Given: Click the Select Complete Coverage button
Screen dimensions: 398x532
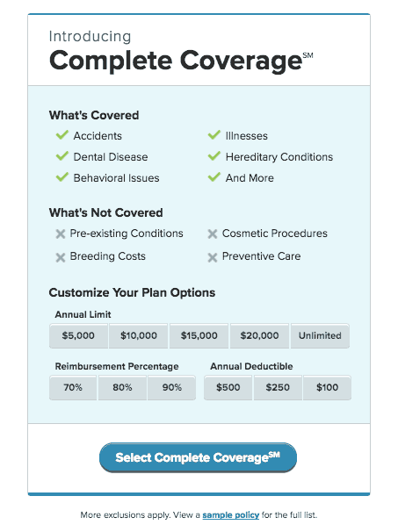Looking at the screenshot, I should point(198,457).
